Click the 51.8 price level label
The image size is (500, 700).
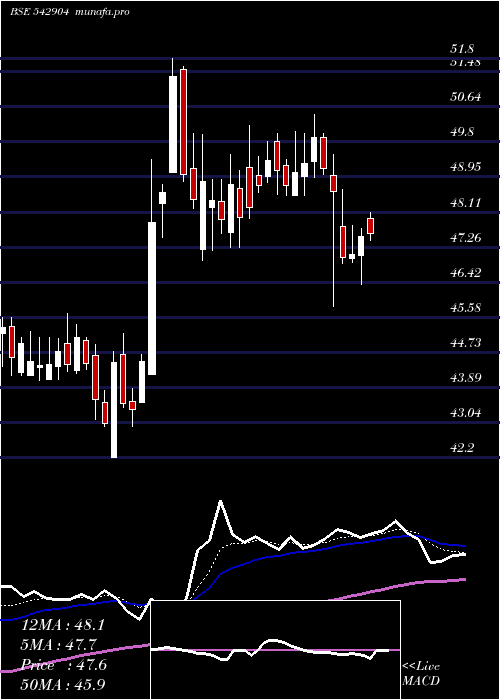462,49
